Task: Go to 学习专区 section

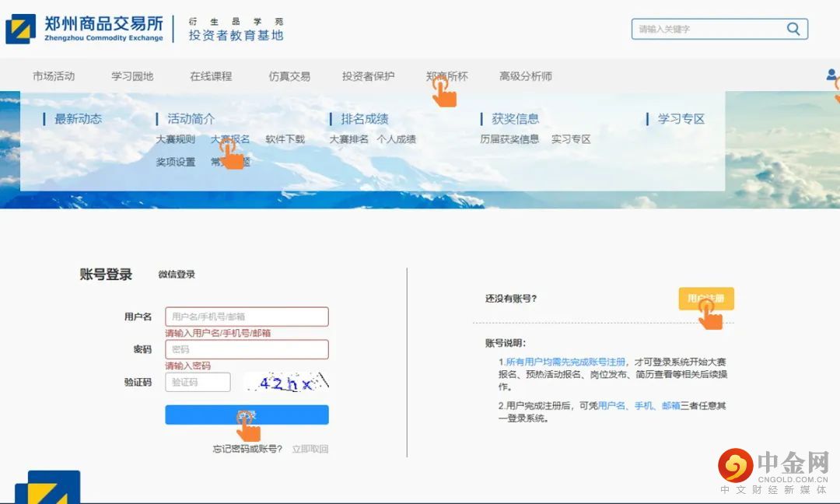Action: [x=681, y=119]
